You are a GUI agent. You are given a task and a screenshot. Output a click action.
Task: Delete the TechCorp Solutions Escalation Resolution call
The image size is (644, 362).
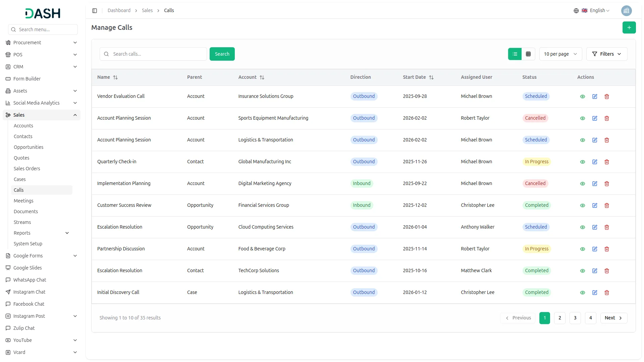(x=607, y=271)
